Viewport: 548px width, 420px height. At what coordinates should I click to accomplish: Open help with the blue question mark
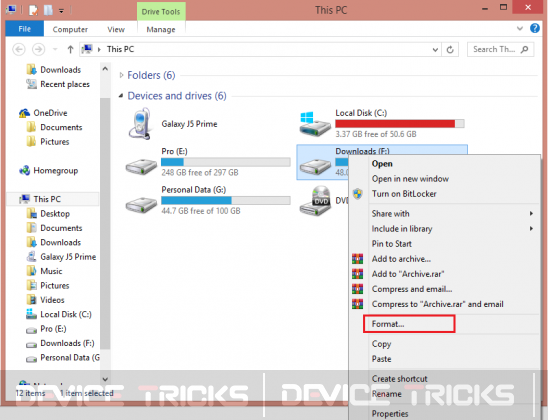tap(535, 28)
